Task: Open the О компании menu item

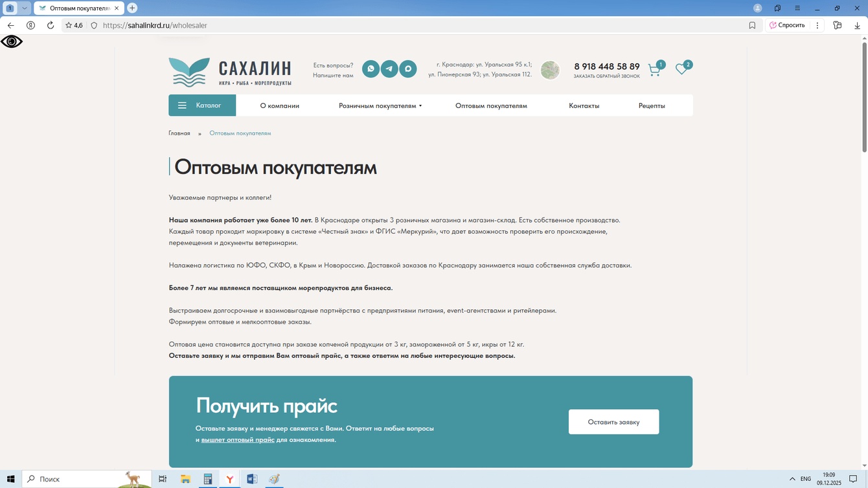Action: click(x=280, y=105)
